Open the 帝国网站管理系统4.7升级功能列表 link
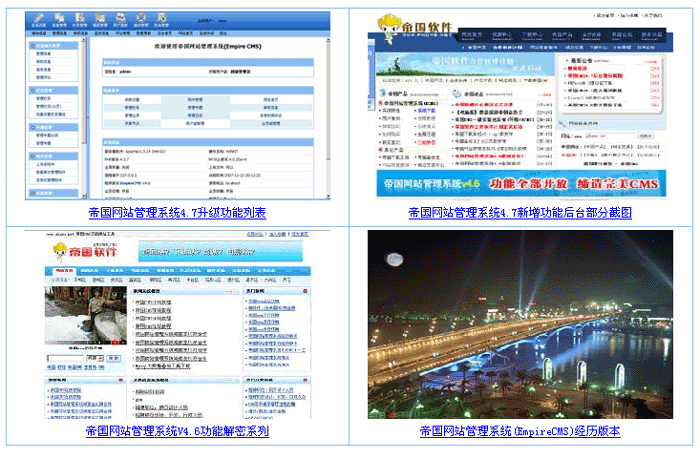The width and height of the screenshot is (700, 459). 176,213
